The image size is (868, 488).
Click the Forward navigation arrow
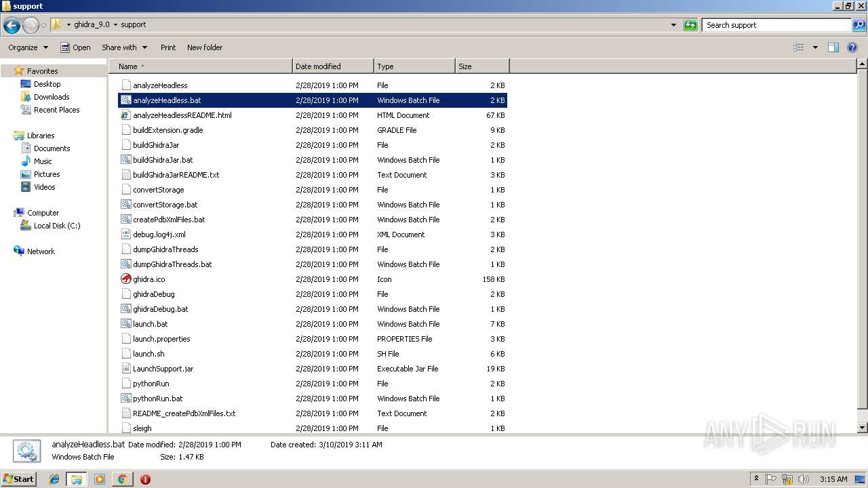coord(31,26)
